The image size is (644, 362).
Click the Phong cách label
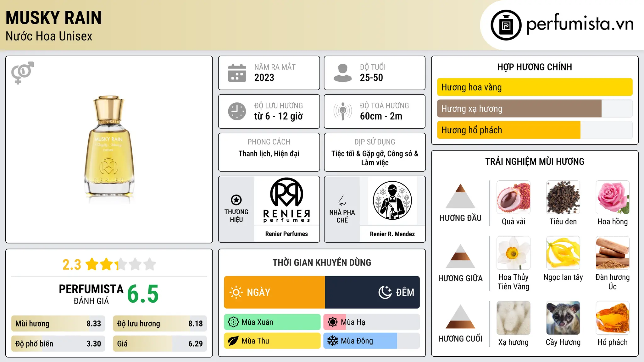point(269,142)
